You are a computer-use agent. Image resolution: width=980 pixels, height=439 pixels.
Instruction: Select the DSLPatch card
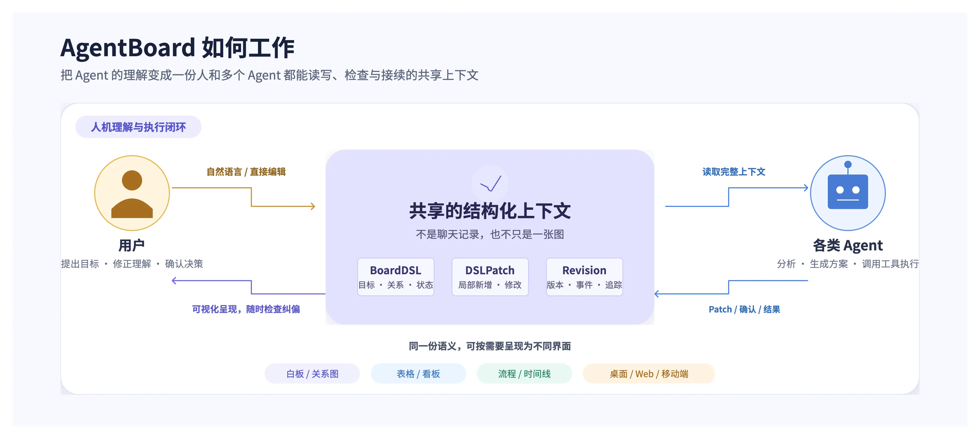(x=490, y=277)
